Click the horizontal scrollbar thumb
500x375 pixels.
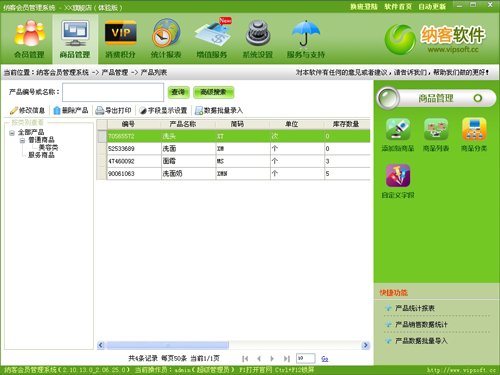[168, 345]
